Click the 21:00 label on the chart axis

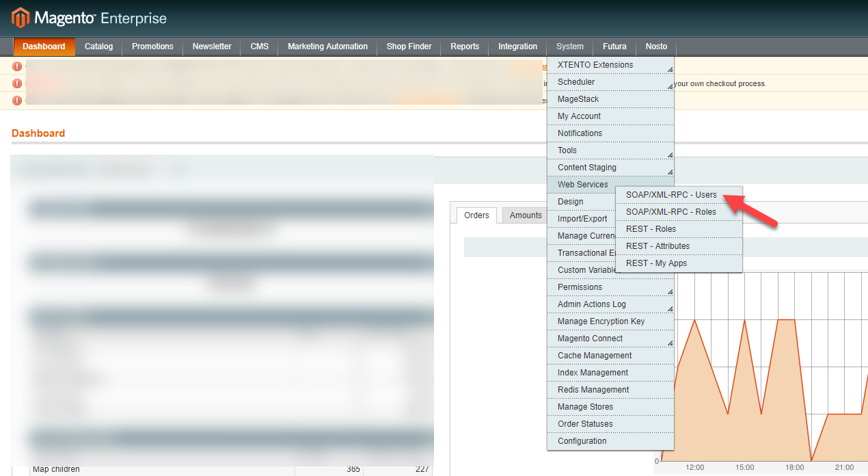pos(844,468)
